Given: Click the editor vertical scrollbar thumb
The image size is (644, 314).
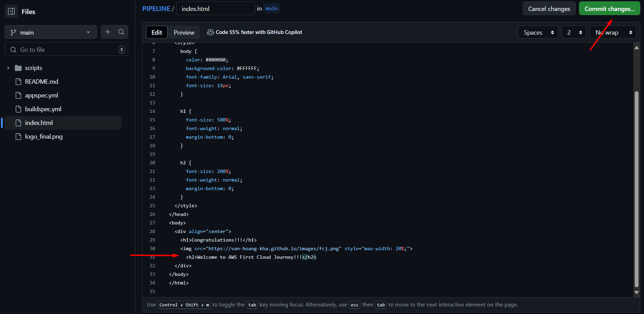Looking at the screenshot, I should pyautogui.click(x=636, y=189).
